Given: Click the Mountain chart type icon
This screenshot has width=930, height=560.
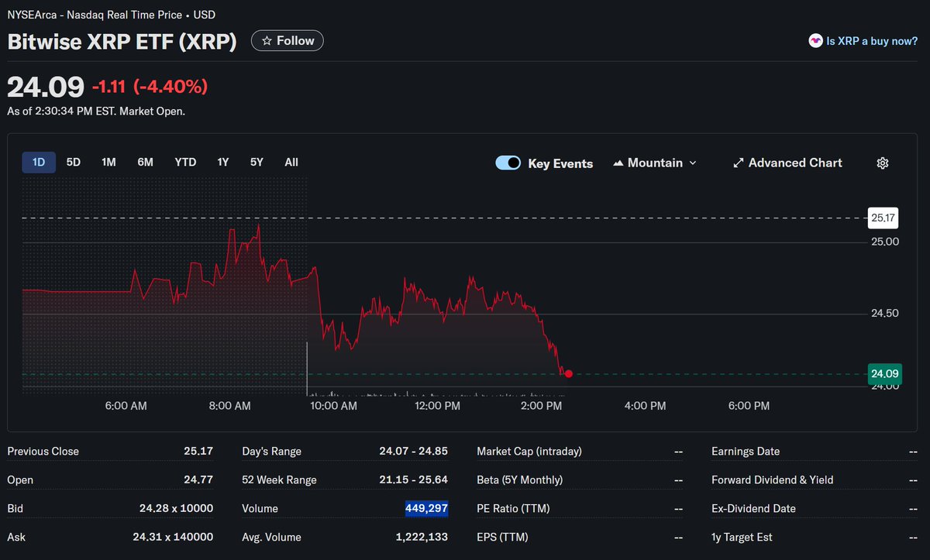Looking at the screenshot, I should (618, 163).
